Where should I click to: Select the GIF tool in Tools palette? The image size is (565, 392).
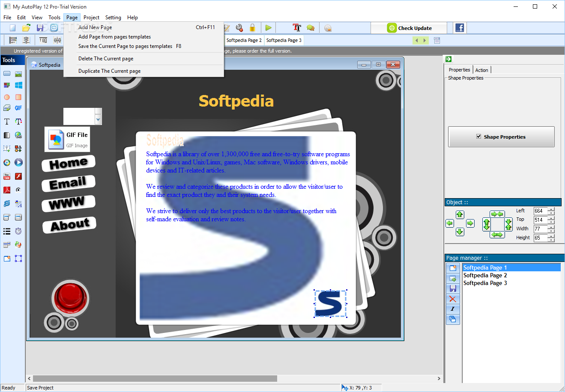click(18, 108)
